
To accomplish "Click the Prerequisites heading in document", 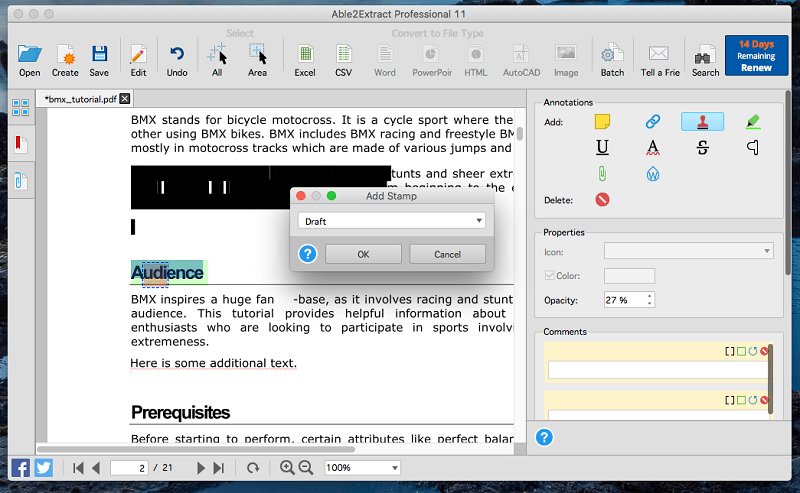I will [180, 412].
